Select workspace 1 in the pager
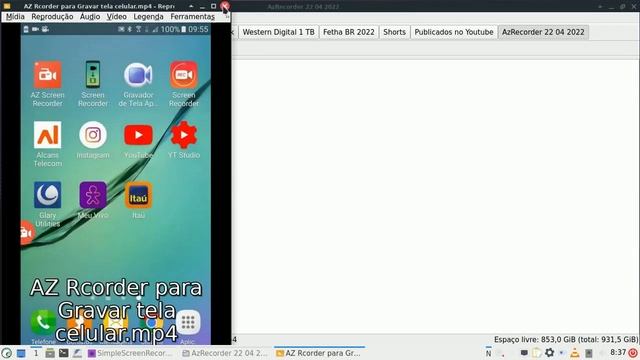640x360 pixels. pyautogui.click(x=36, y=353)
